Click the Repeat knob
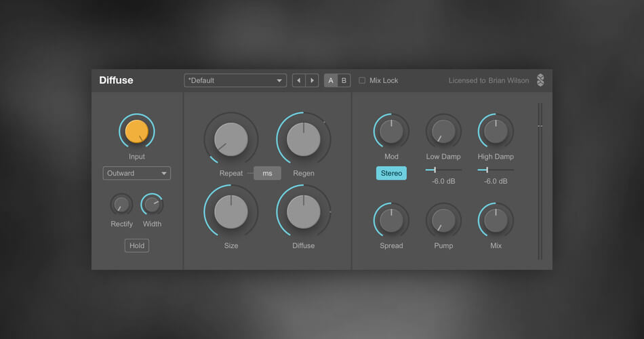The height and width of the screenshot is (339, 644). point(230,139)
